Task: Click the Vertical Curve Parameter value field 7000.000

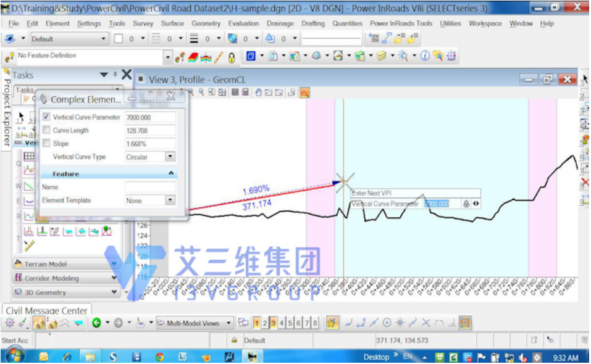Action: 151,117
